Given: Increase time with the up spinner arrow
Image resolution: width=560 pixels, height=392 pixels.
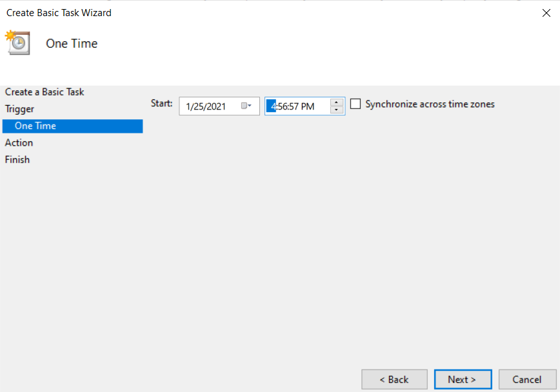Looking at the screenshot, I should (x=336, y=102).
